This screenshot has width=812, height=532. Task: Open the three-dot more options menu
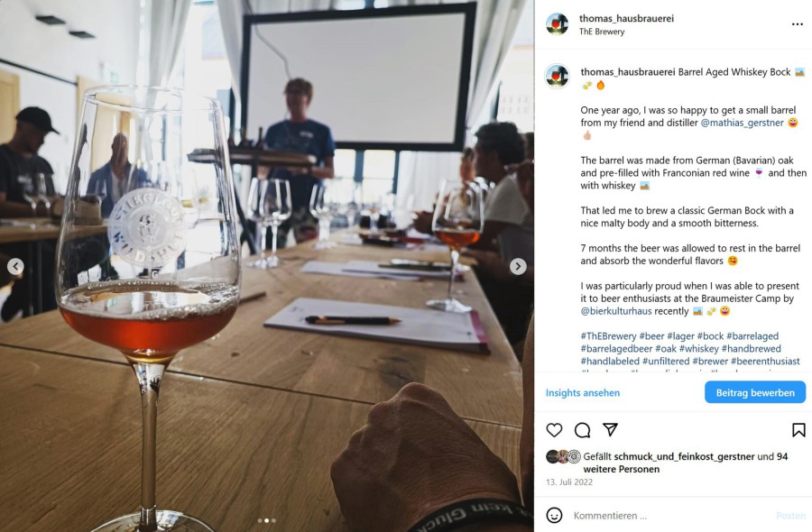(x=798, y=24)
